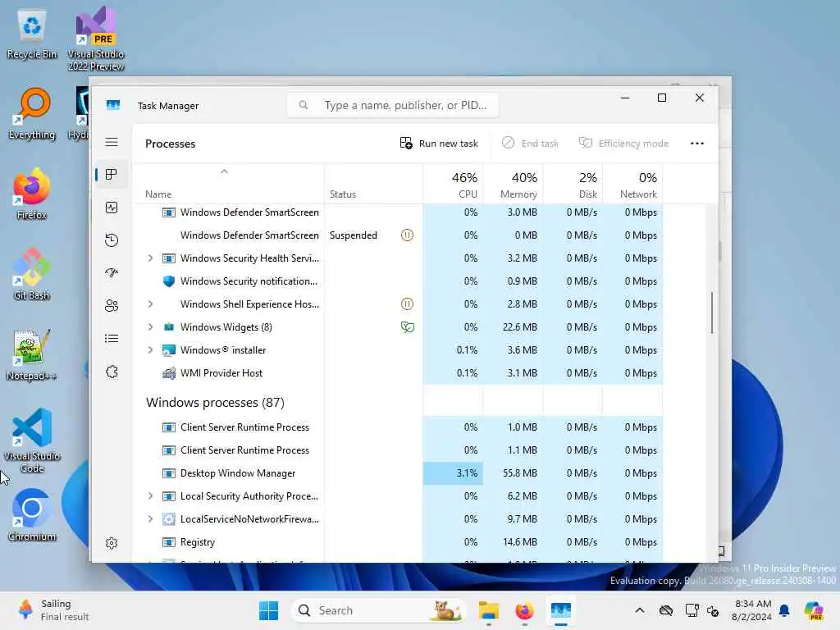Viewport: 840px width, 630px height.
Task: Open the Copilot Preview taskbar icon
Action: point(814,610)
